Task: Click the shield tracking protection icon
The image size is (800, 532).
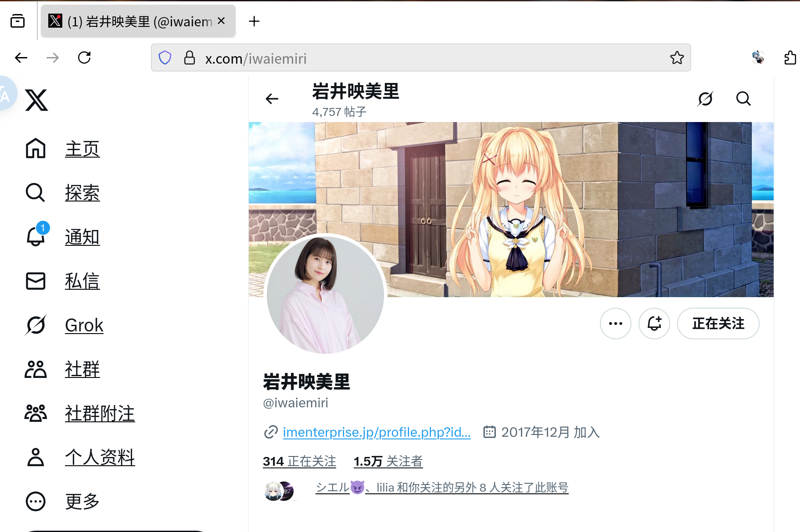Action: click(165, 58)
